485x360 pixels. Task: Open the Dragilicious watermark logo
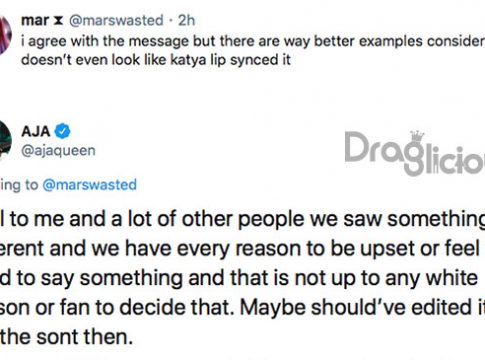pos(415,153)
